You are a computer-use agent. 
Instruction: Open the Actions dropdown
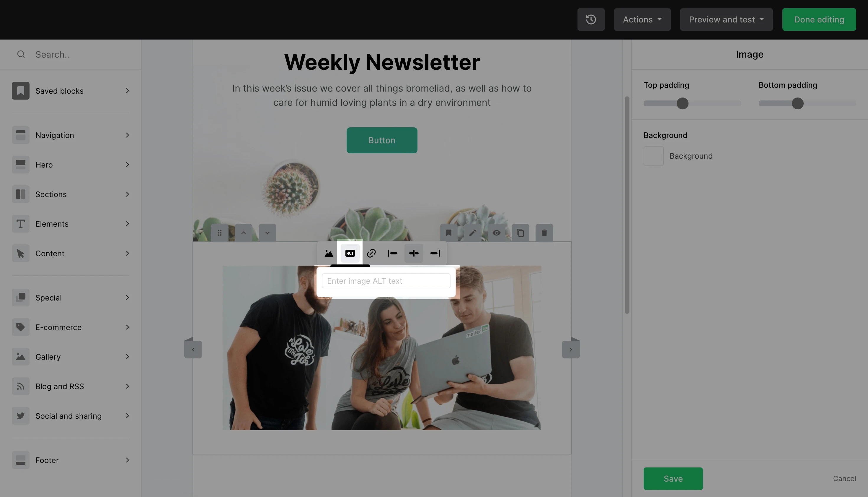642,20
